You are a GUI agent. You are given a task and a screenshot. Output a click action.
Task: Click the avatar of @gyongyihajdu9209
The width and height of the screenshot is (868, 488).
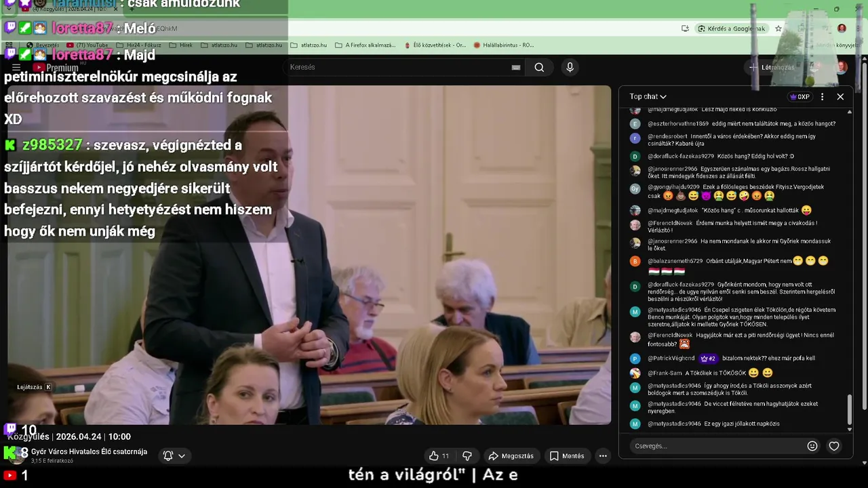click(x=635, y=188)
